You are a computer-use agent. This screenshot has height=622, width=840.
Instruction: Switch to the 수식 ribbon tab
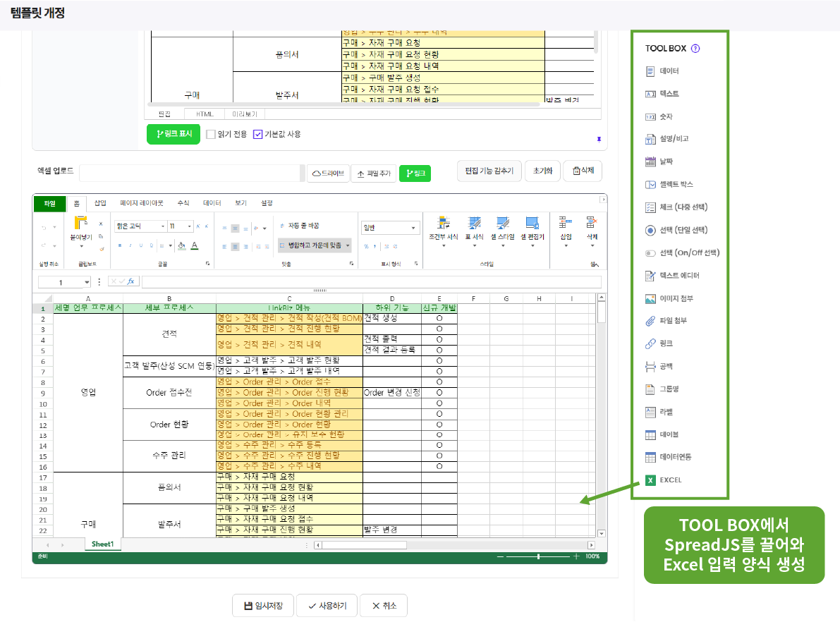click(x=183, y=203)
